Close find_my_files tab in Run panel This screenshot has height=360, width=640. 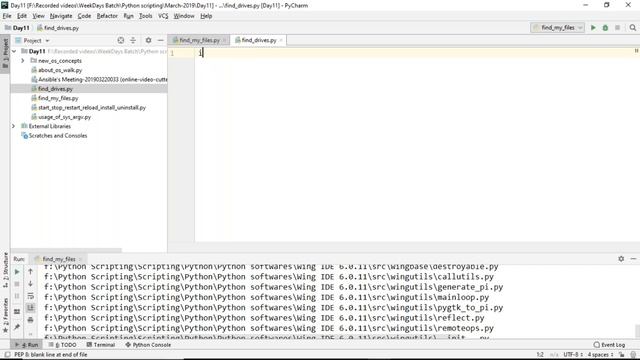tap(80, 259)
